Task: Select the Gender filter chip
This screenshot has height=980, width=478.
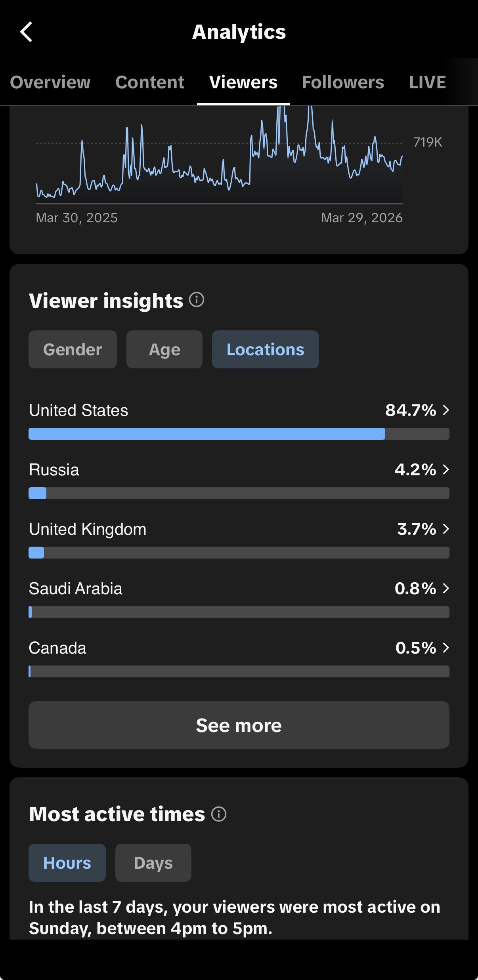Action: [73, 349]
